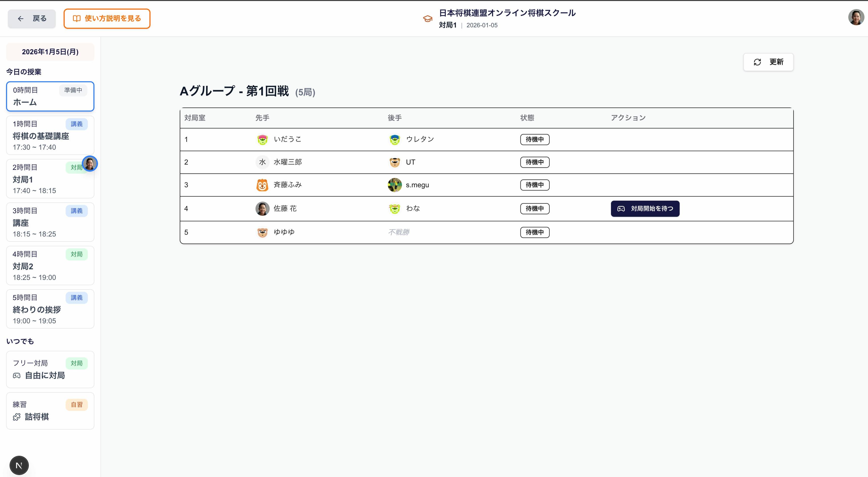Click the refresh icon next to 更新
Screen dimensions: 868x477
[x=757, y=62]
